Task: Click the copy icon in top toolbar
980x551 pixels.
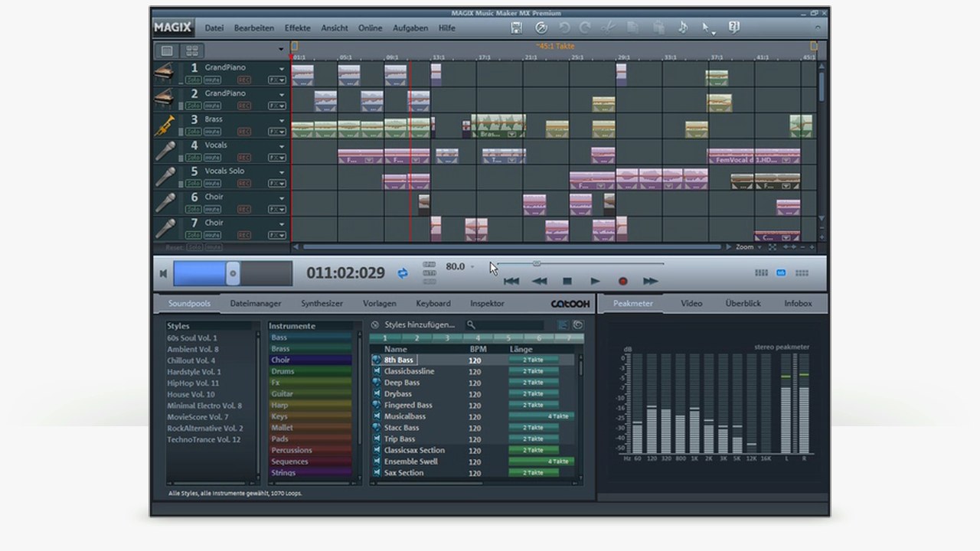Action: (x=632, y=28)
